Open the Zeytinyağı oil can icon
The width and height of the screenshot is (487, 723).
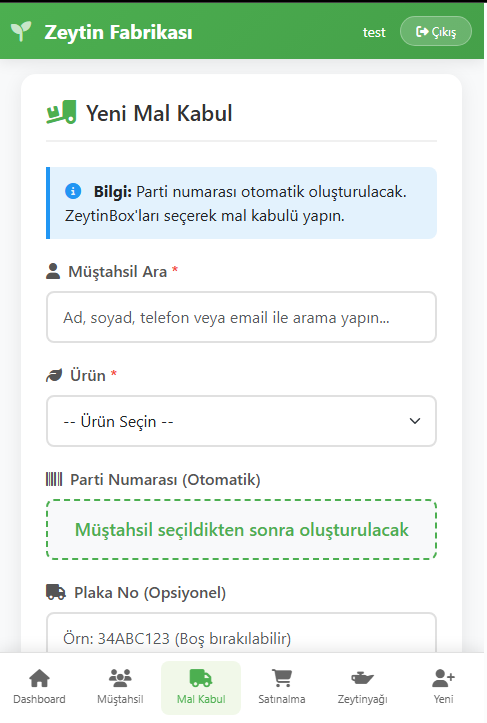pos(362,678)
